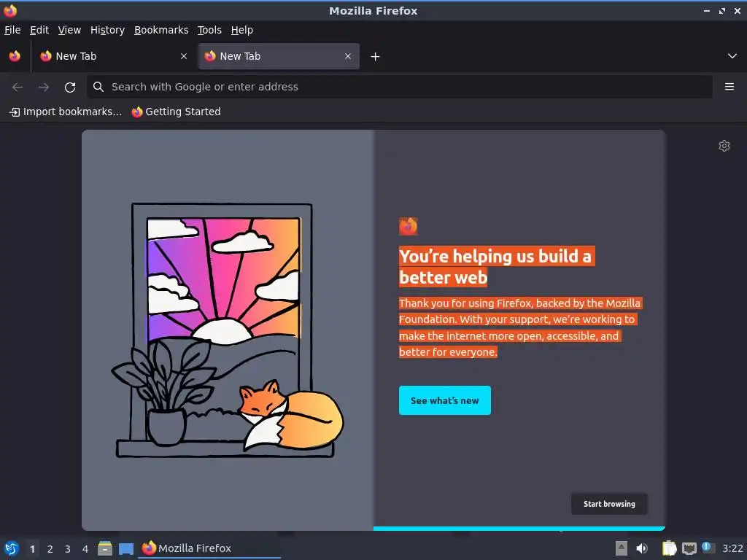Go back with the back arrow
The width and height of the screenshot is (747, 560).
(18, 87)
